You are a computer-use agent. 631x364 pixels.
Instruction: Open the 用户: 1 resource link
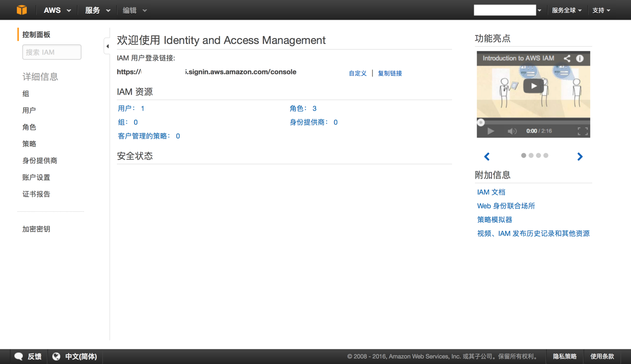pos(131,108)
